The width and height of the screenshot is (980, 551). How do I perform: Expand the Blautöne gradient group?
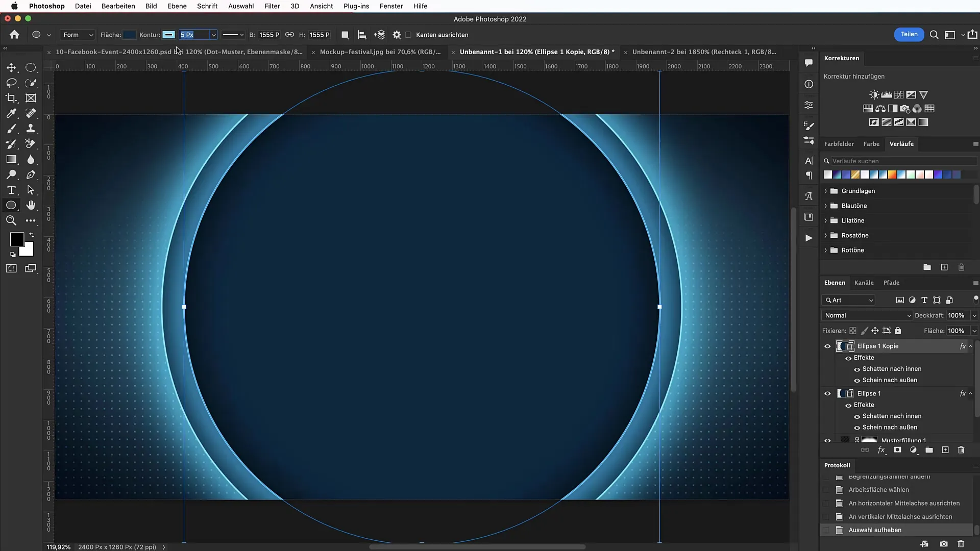[825, 205]
